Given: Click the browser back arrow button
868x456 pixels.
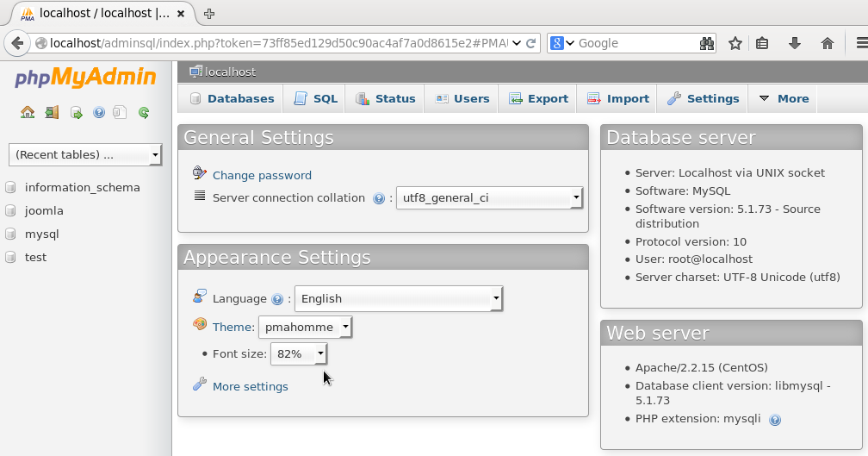Looking at the screenshot, I should click(x=17, y=43).
